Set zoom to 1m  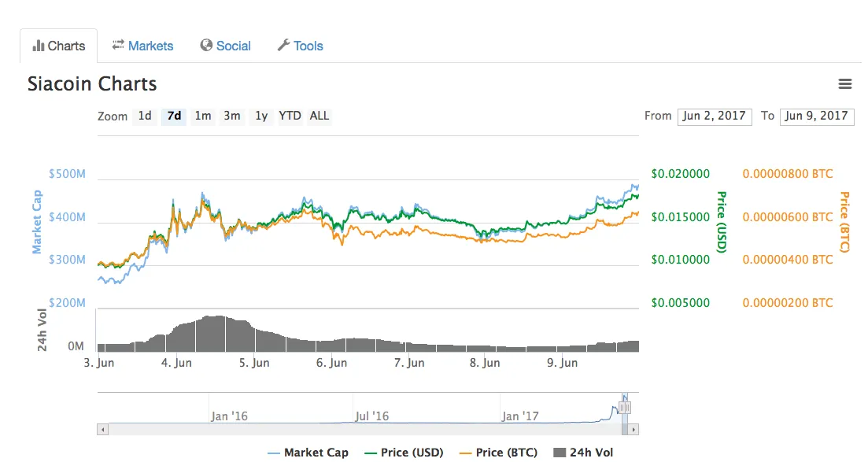click(x=203, y=116)
